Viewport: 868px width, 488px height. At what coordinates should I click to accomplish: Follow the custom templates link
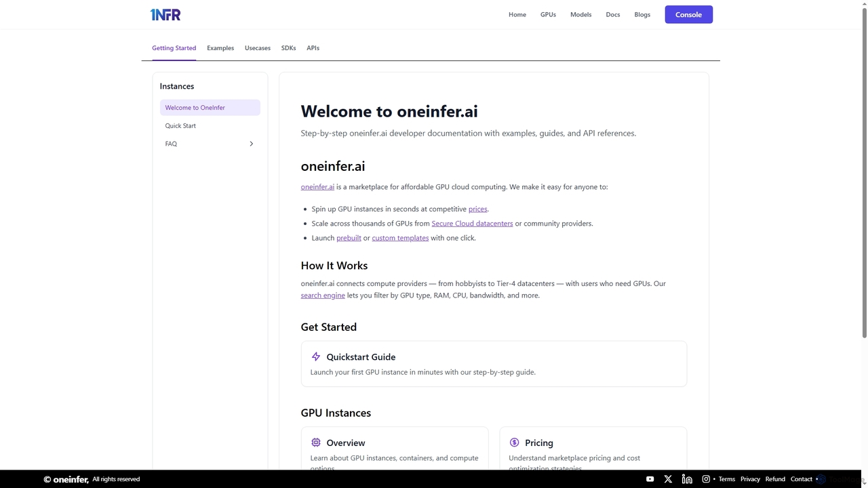tap(400, 238)
